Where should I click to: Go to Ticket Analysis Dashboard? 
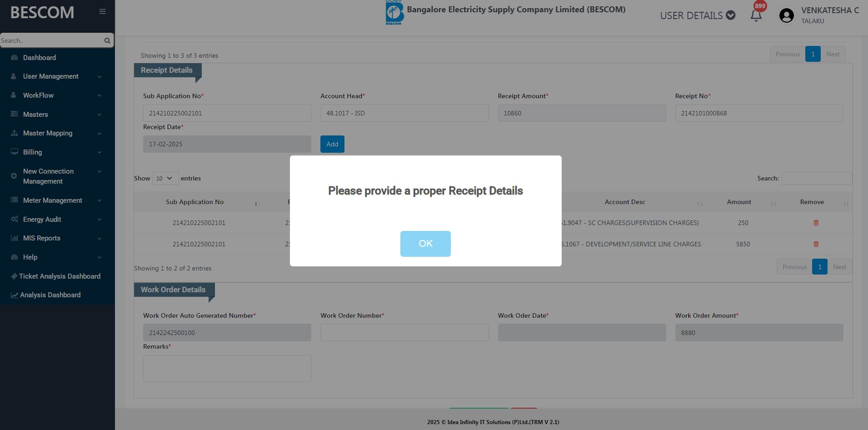pos(60,276)
